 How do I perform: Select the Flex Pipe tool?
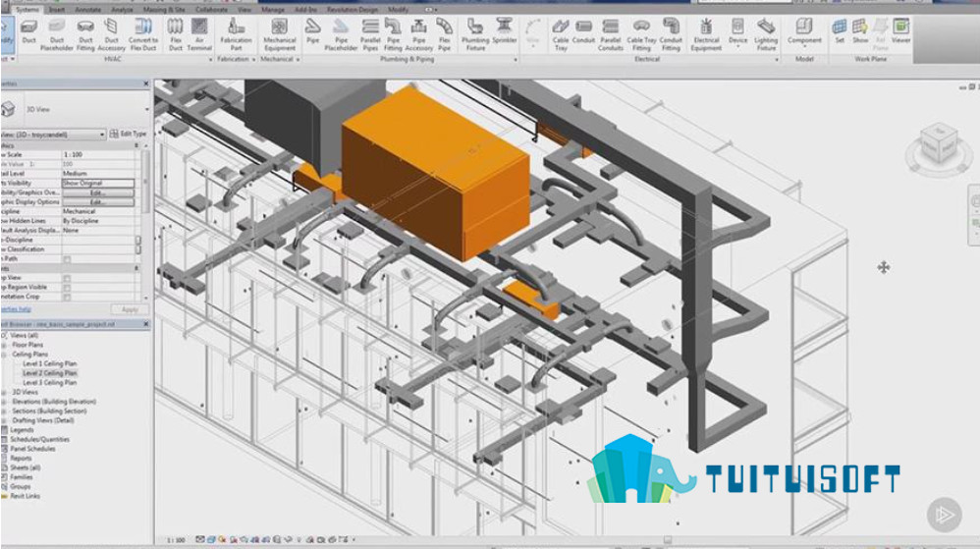coord(445,34)
